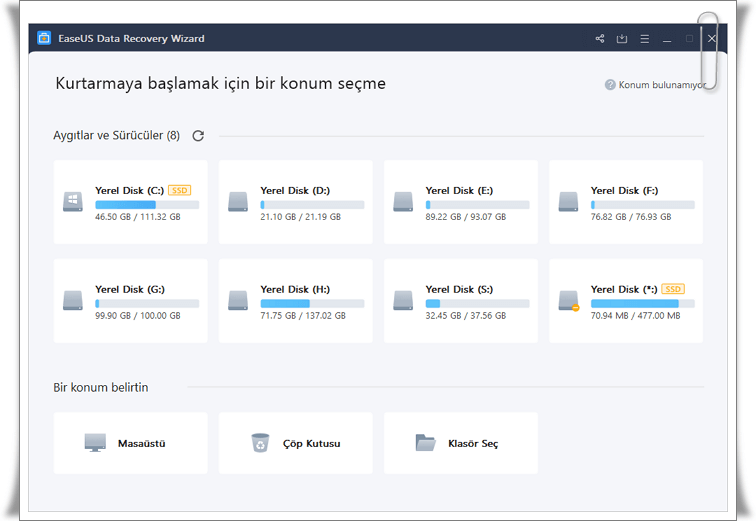756x521 pixels.
Task: Click the usage bar of disk F:
Action: (x=643, y=205)
